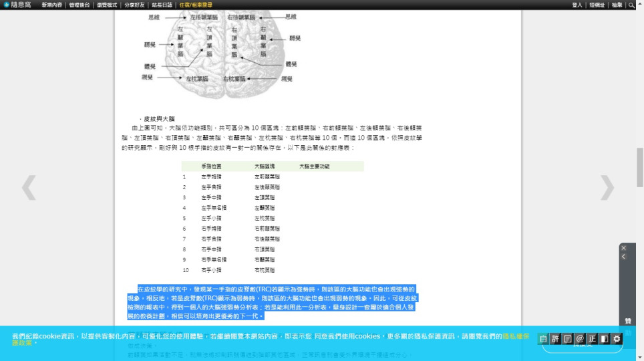Click the @ icon in bottom toolbar

580,339
